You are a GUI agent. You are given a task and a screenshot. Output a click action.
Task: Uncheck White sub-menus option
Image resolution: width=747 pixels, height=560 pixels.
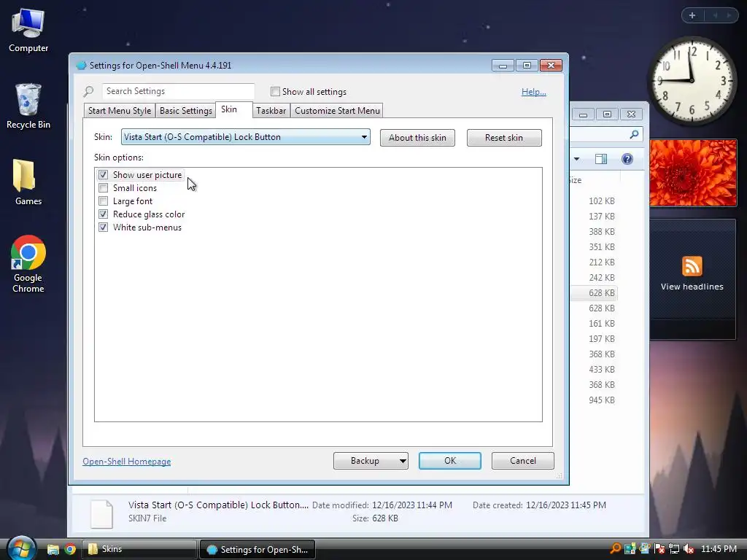pyautogui.click(x=103, y=227)
